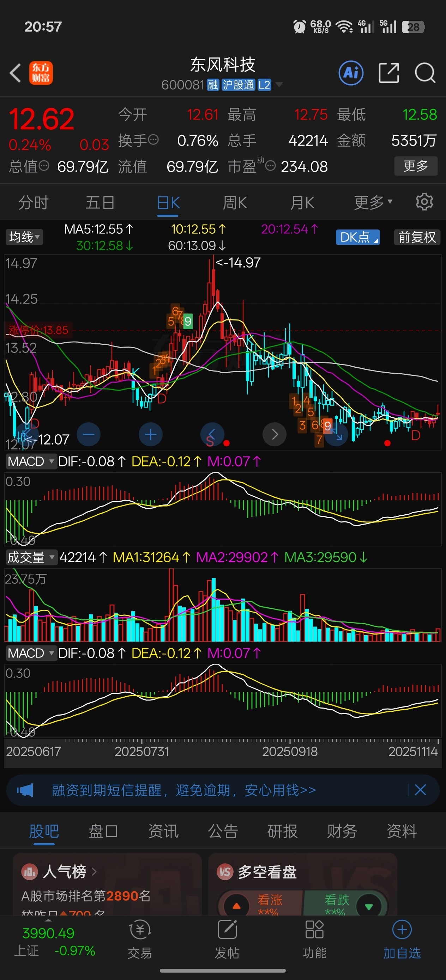Tap the diagonal expand chart button
Image resolution: width=446 pixels, height=980 pixels.
coord(336,434)
